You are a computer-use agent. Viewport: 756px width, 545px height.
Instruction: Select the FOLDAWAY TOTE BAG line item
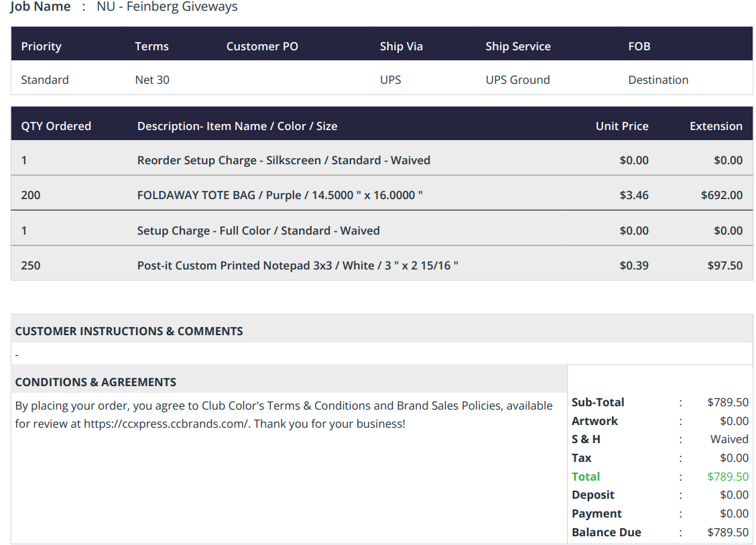coord(381,195)
